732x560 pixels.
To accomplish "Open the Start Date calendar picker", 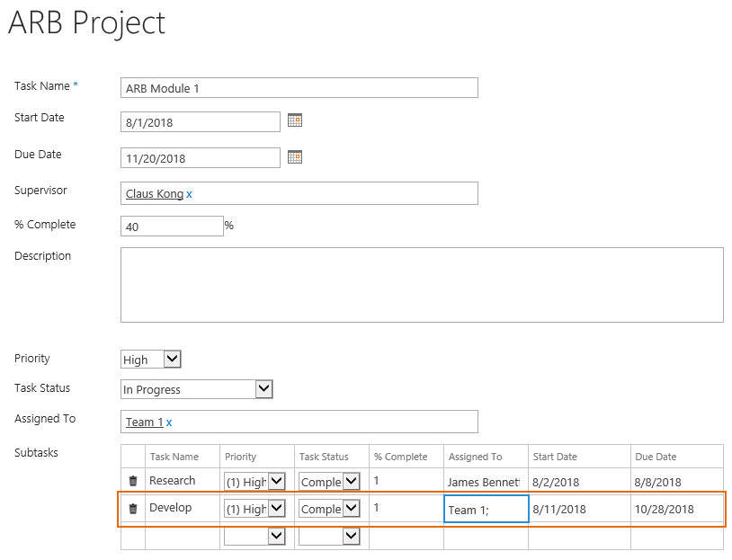I will pos(295,120).
